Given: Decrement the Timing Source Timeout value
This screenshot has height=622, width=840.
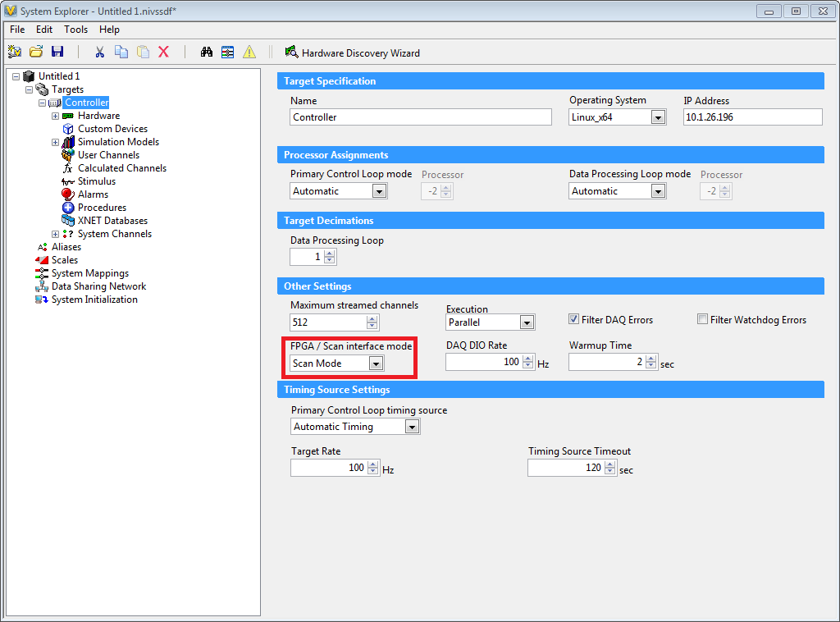Looking at the screenshot, I should pos(609,472).
